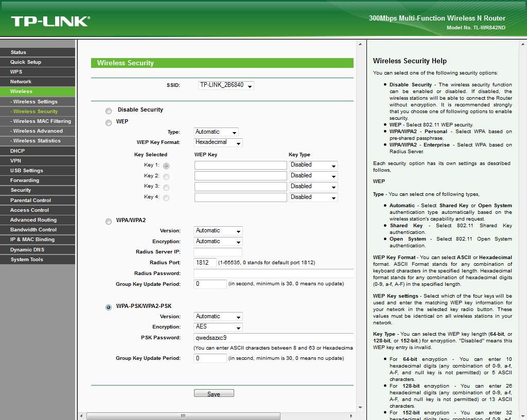Open the WEP Key Format dropdown

pos(218,142)
